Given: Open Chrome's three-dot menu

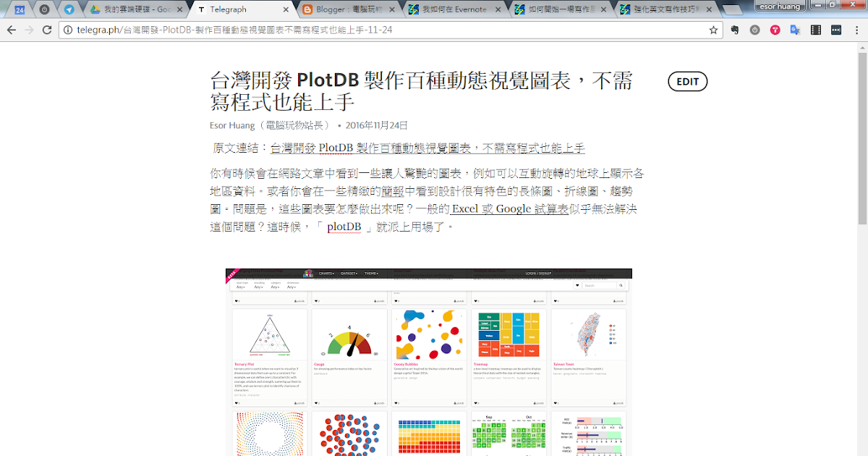Looking at the screenshot, I should pos(856,30).
